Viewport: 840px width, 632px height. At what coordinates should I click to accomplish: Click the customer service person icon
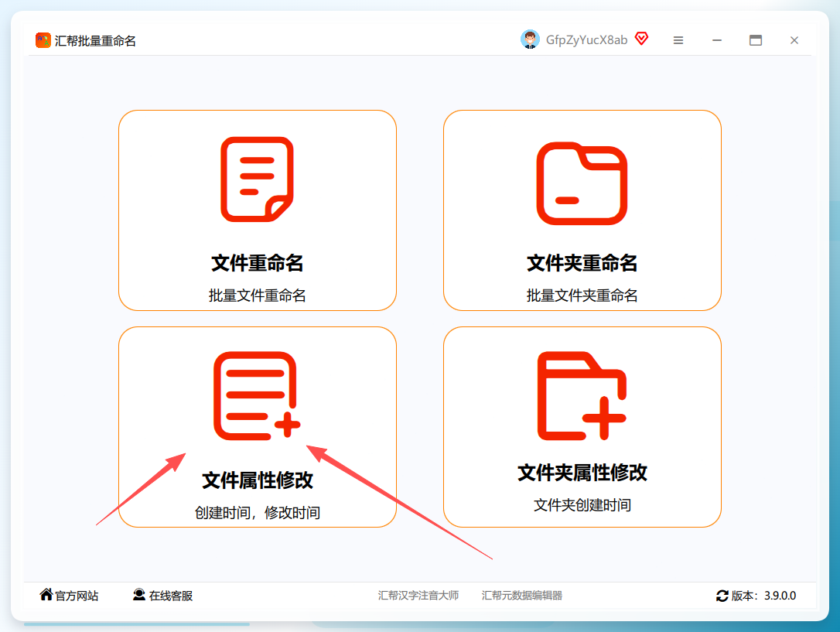(x=139, y=595)
